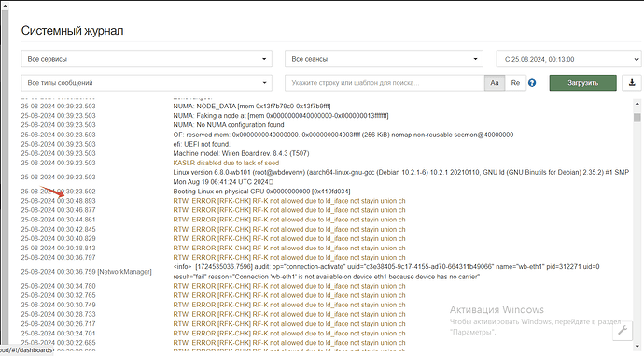Select RTW ERROR line at 00:30:48.893

click(x=289, y=201)
